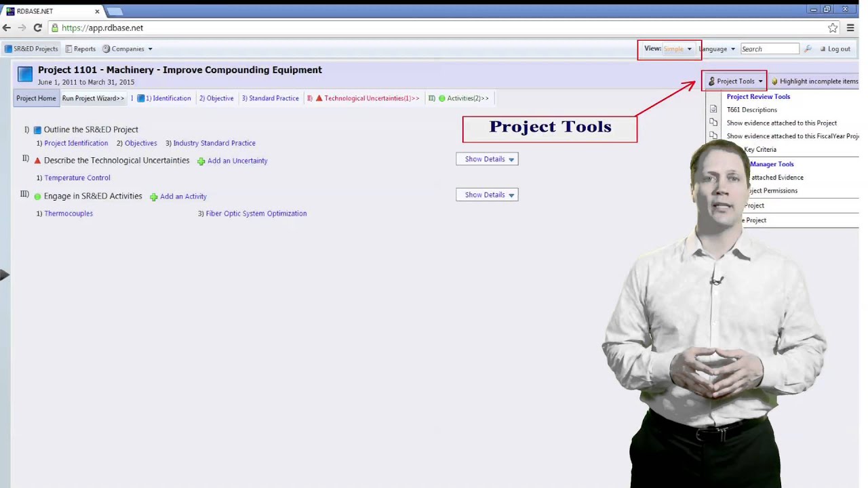The image size is (868, 488).
Task: Run Project Wizard from the tab bar
Action: click(93, 98)
